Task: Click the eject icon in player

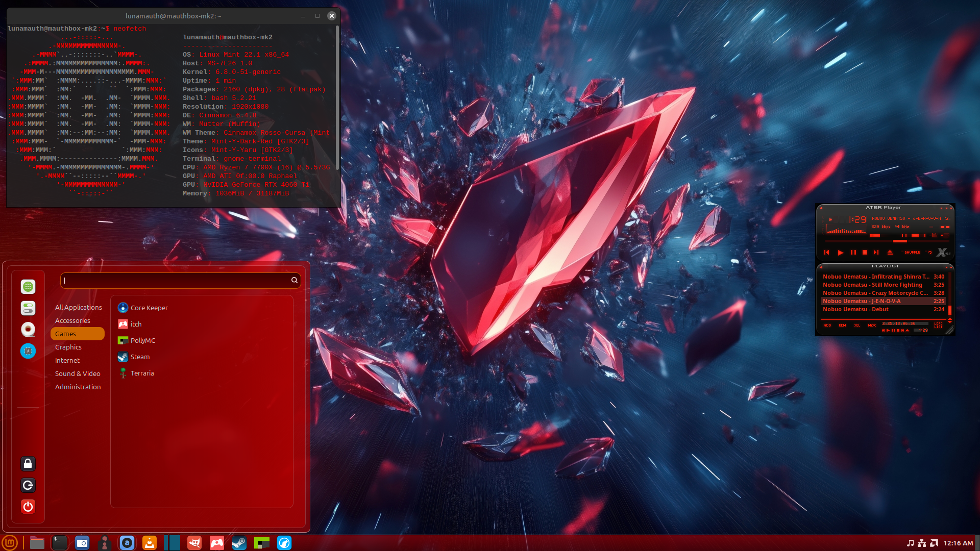Action: 890,253
